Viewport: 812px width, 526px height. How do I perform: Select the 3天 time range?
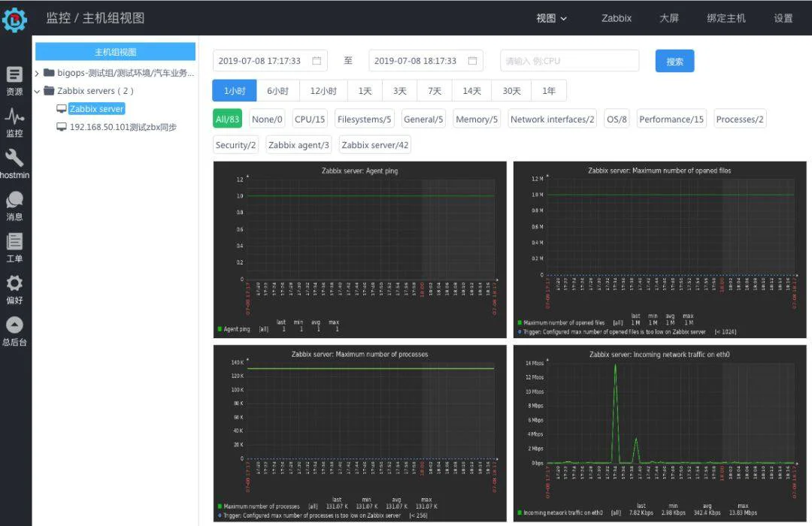point(400,91)
